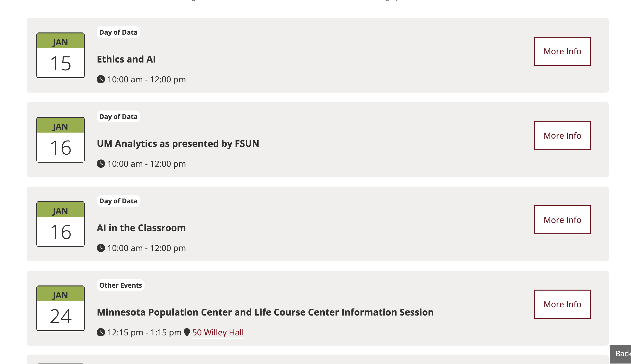The height and width of the screenshot is (364, 631).
Task: Click the Jan 15 calendar date icon
Action: (61, 55)
